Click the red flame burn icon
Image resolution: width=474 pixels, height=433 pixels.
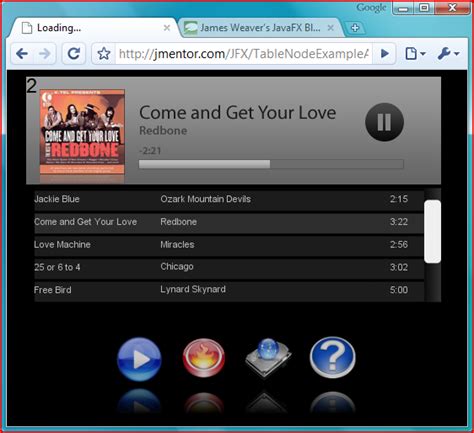(203, 358)
